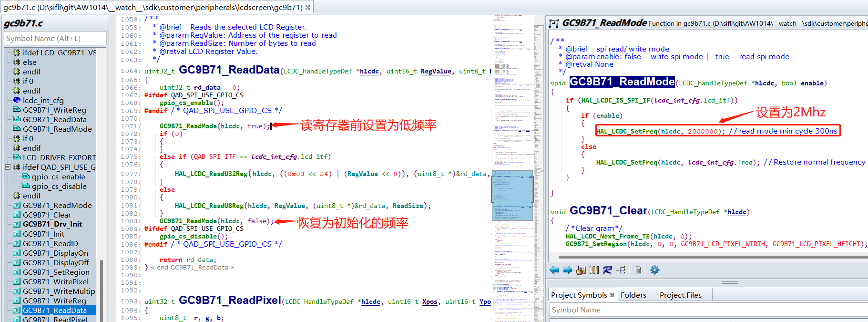This screenshot has width=868, height=322.
Task: Open context window settings gear
Action: pos(655,270)
